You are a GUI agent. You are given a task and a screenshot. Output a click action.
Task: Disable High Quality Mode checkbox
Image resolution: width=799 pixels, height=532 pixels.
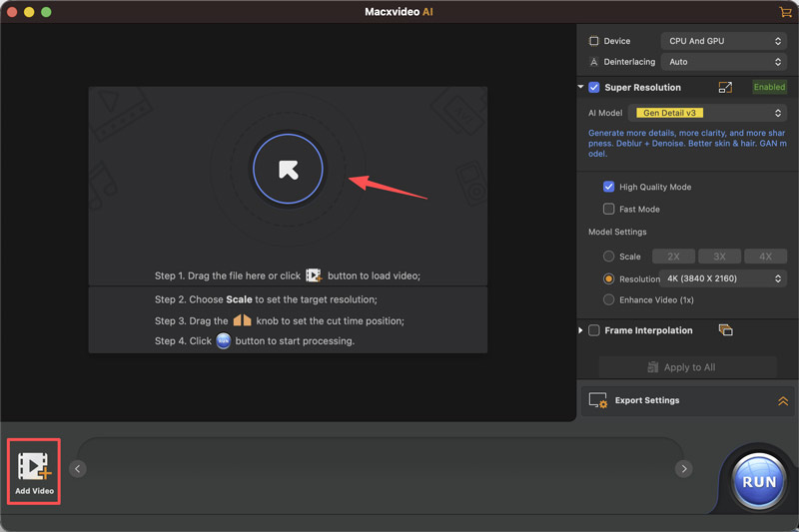609,187
